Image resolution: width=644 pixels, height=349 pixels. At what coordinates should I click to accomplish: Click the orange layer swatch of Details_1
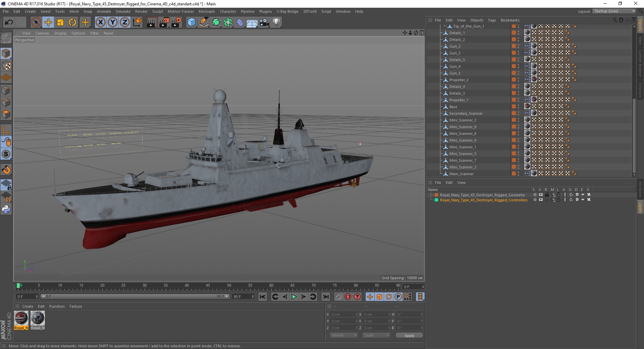tap(514, 33)
